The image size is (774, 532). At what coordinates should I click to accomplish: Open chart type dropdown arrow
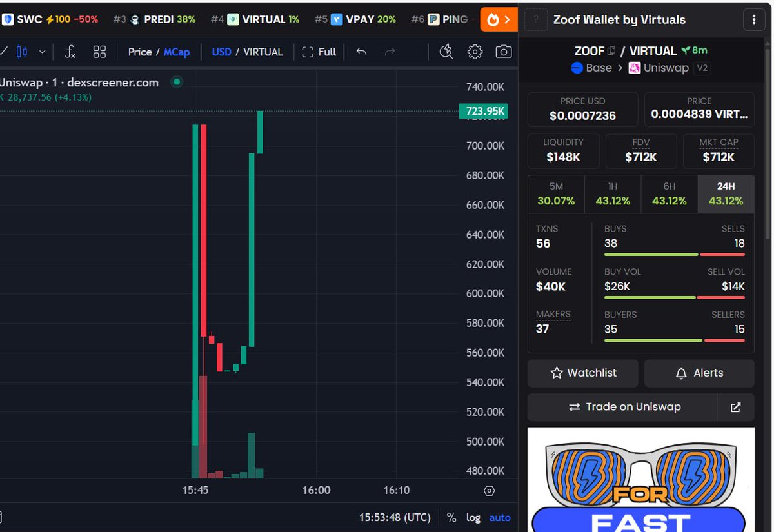pyautogui.click(x=43, y=52)
